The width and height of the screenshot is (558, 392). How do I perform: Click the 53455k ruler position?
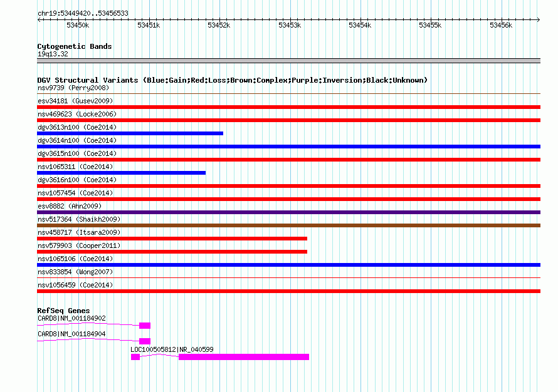pyautogui.click(x=430, y=25)
